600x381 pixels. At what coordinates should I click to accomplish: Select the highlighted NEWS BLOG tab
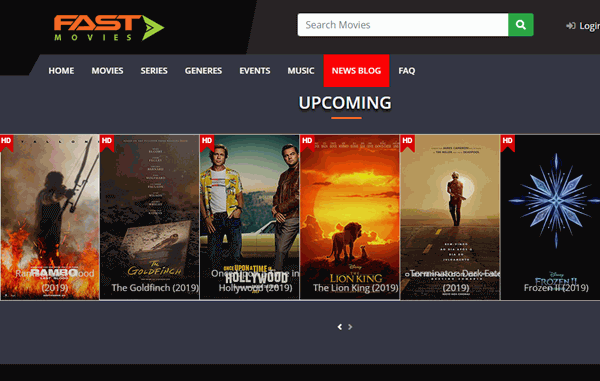pyautogui.click(x=356, y=71)
